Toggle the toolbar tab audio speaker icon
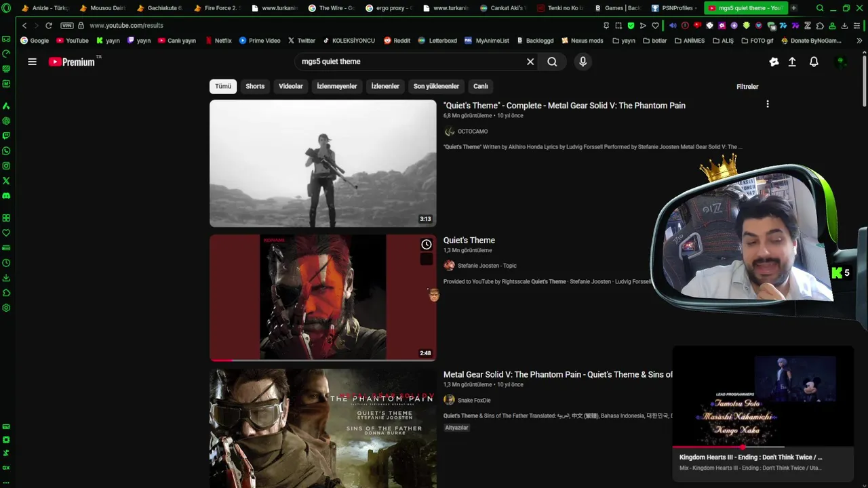Viewport: 868px width, 488px height. coord(673,26)
